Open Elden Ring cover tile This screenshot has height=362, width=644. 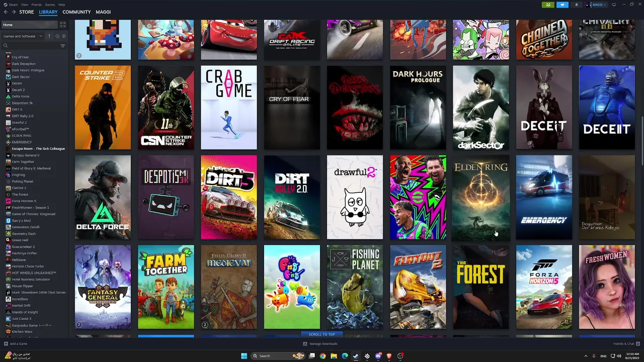point(481,197)
